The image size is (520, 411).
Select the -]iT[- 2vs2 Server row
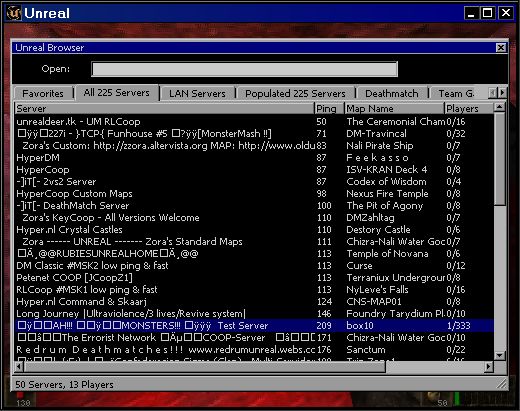254,182
